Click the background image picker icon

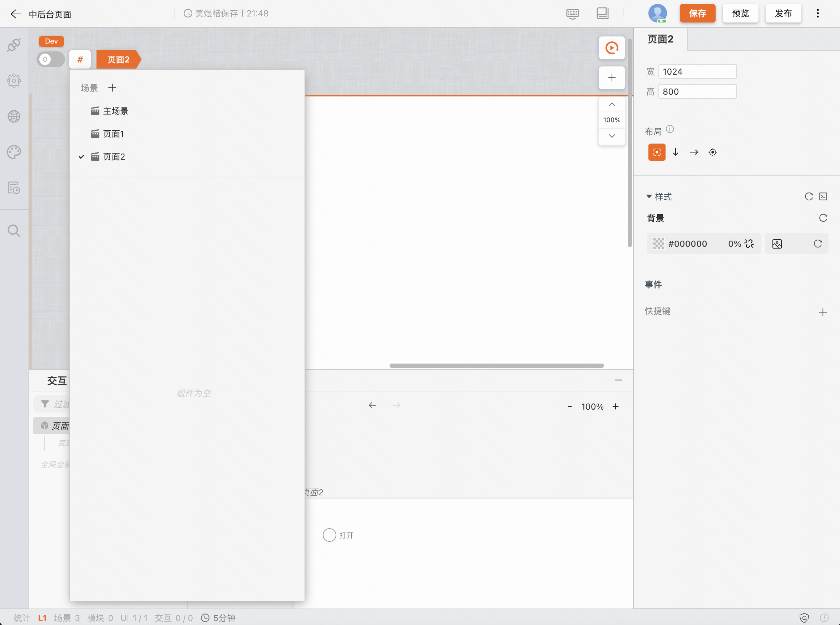pos(777,244)
